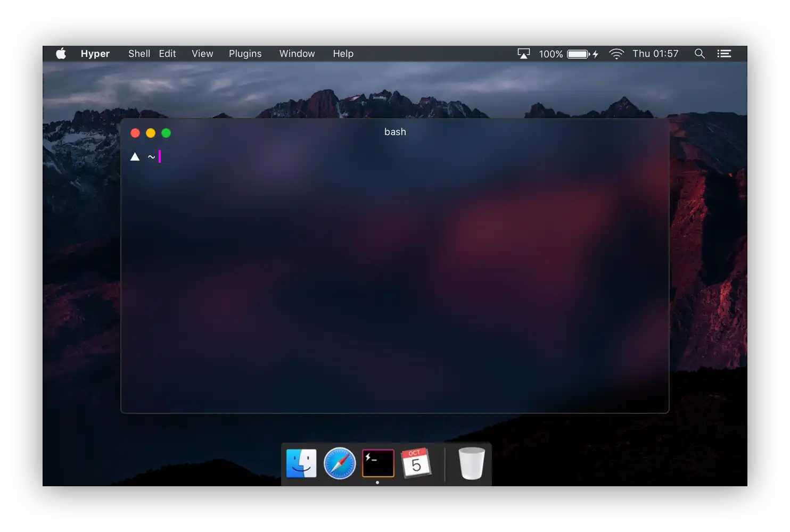This screenshot has height=532, width=790.
Task: Open the View menu
Action: tap(202, 54)
